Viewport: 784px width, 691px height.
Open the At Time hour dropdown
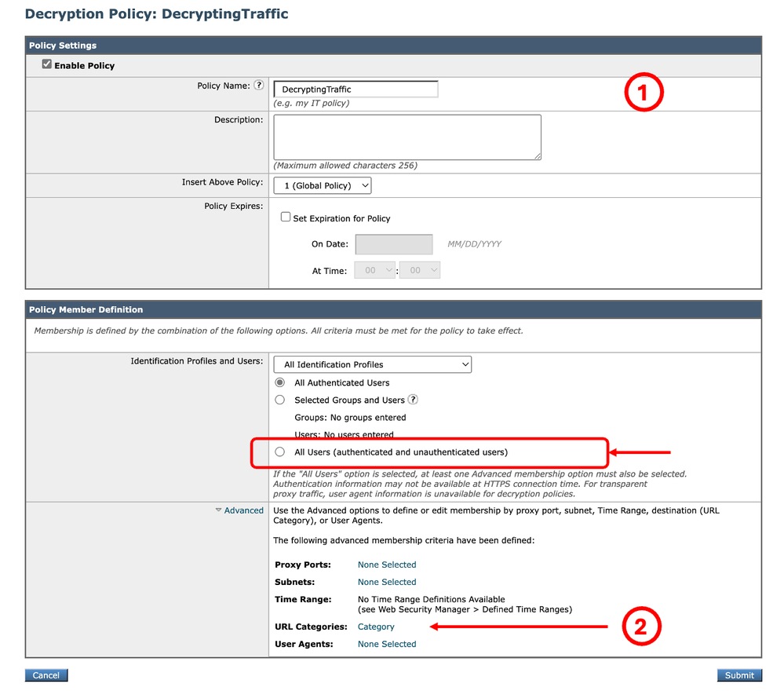[374, 269]
